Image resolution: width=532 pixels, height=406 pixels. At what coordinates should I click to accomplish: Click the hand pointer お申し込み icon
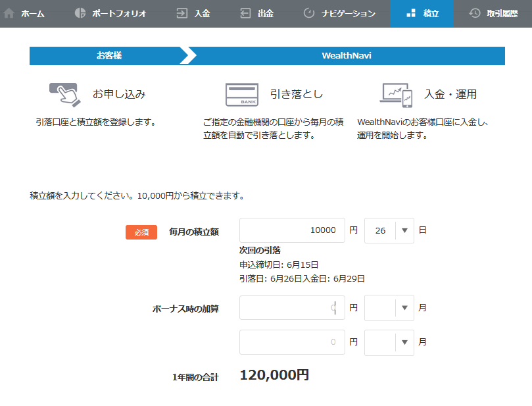[65, 95]
